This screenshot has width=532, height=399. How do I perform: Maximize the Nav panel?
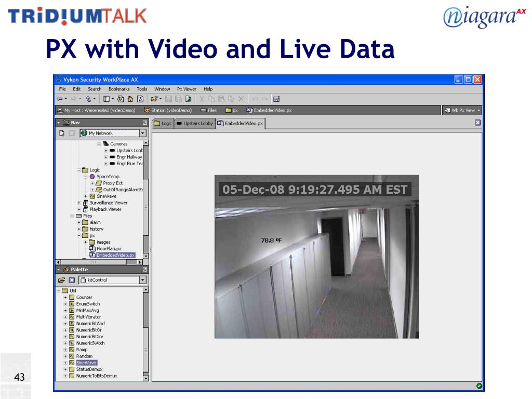[x=145, y=123]
